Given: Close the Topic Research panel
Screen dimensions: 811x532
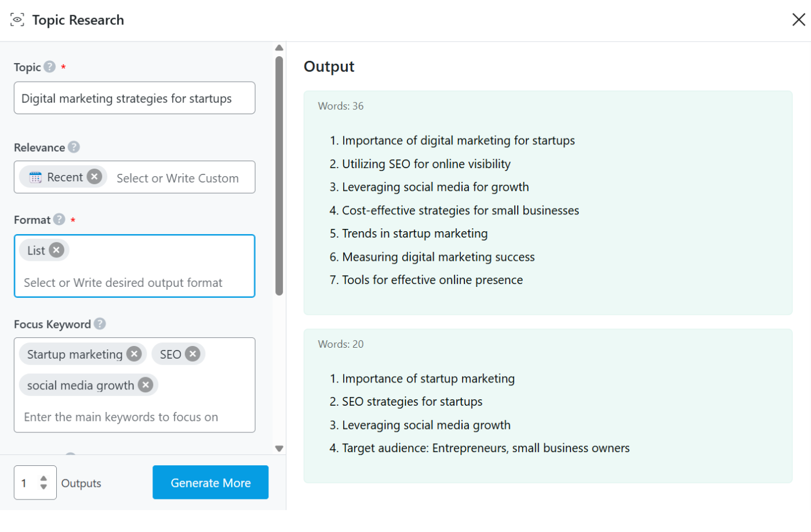Looking at the screenshot, I should (x=798, y=20).
